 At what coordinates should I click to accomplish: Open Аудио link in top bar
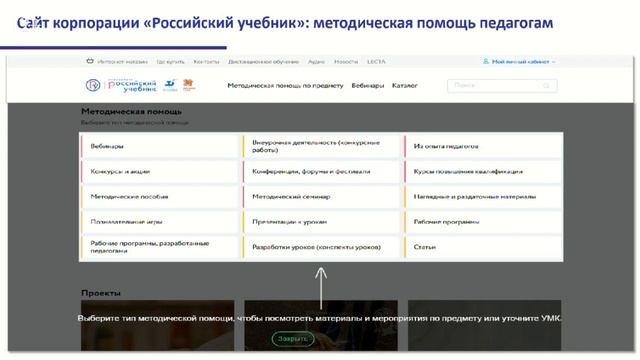coord(316,62)
